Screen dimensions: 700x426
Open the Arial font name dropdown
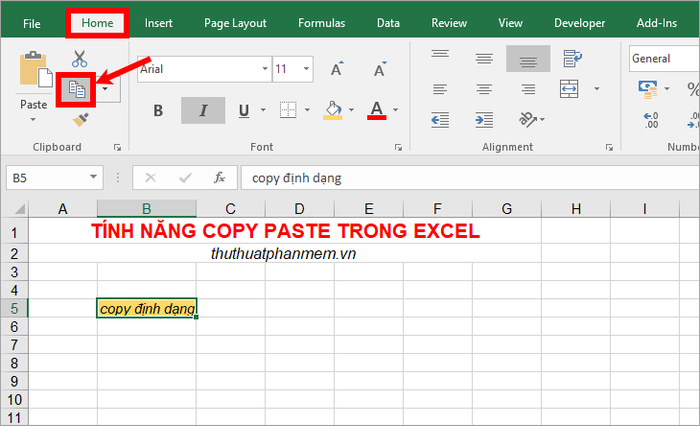[265, 69]
